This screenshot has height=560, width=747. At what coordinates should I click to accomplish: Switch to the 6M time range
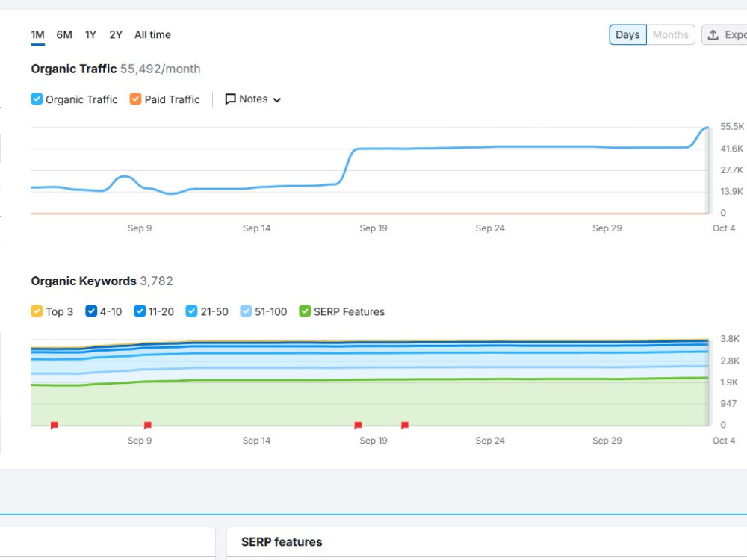(x=64, y=35)
